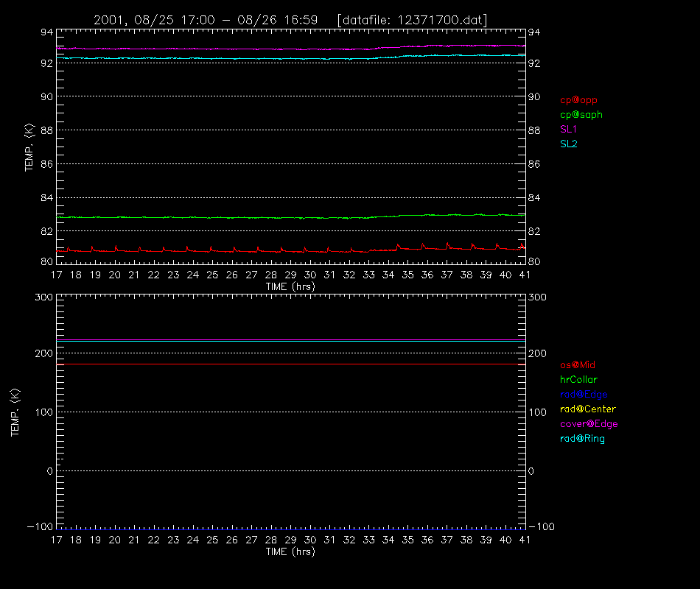Select the rad@Center legend entry

(x=588, y=409)
